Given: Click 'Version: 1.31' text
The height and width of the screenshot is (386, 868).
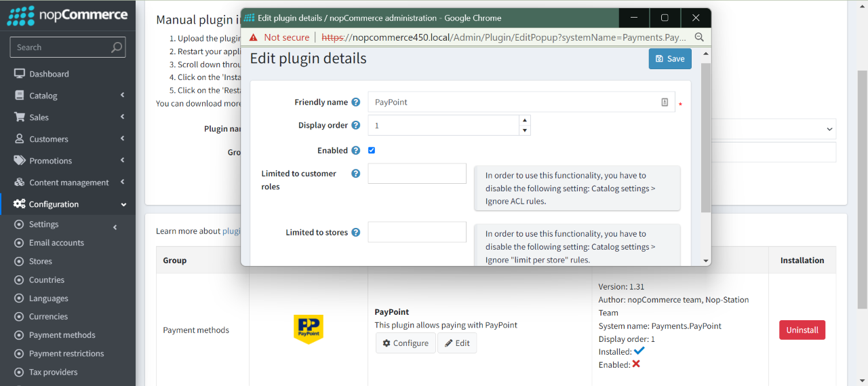Looking at the screenshot, I should click(621, 287).
